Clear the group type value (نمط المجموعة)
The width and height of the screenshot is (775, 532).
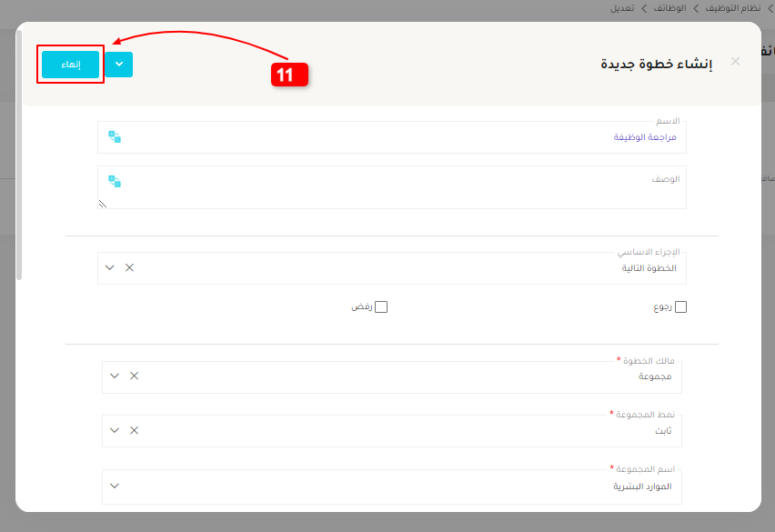pyautogui.click(x=134, y=430)
